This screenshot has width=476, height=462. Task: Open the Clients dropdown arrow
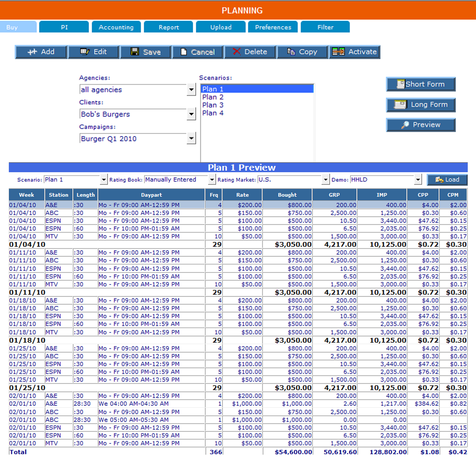tap(191, 114)
